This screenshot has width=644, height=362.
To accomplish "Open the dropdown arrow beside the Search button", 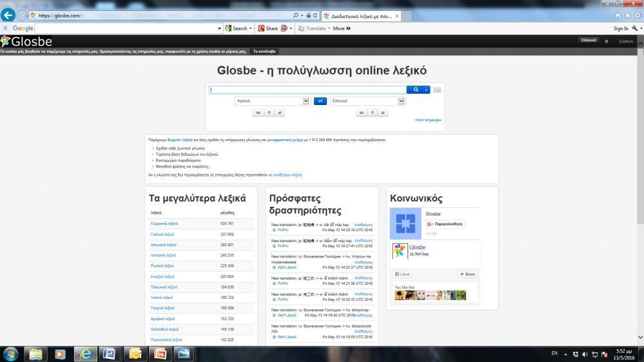I will point(251,28).
